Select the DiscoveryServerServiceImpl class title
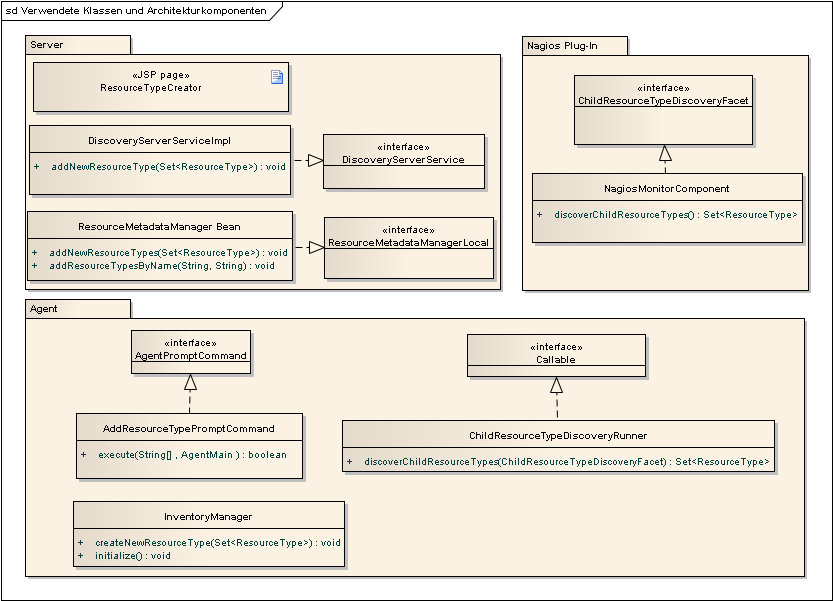This screenshot has height=601, width=833. tap(159, 141)
